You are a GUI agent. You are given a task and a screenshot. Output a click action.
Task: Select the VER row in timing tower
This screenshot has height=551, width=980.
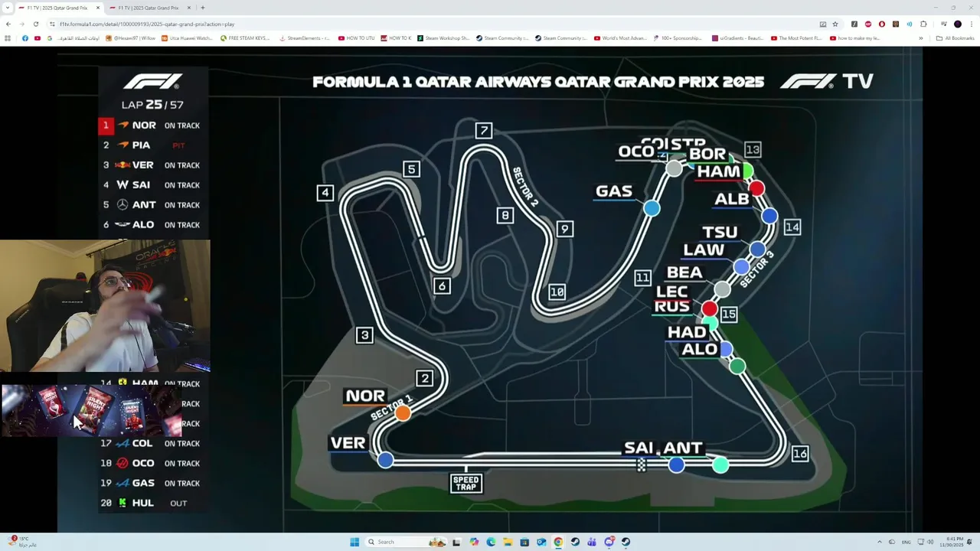(x=152, y=165)
